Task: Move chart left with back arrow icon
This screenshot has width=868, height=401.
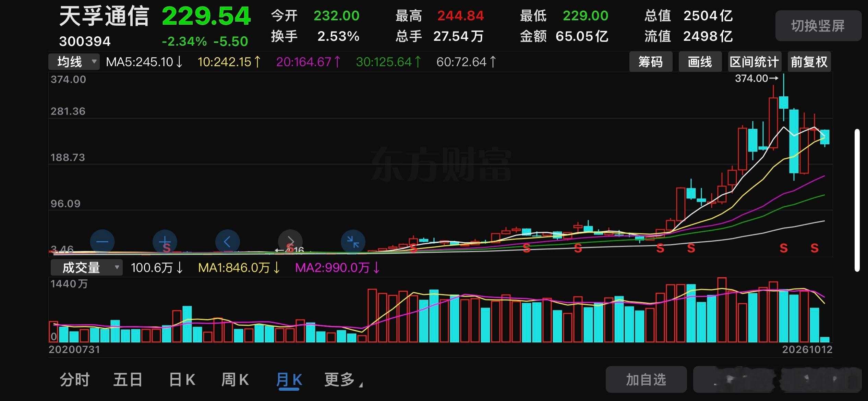Action: point(228,242)
